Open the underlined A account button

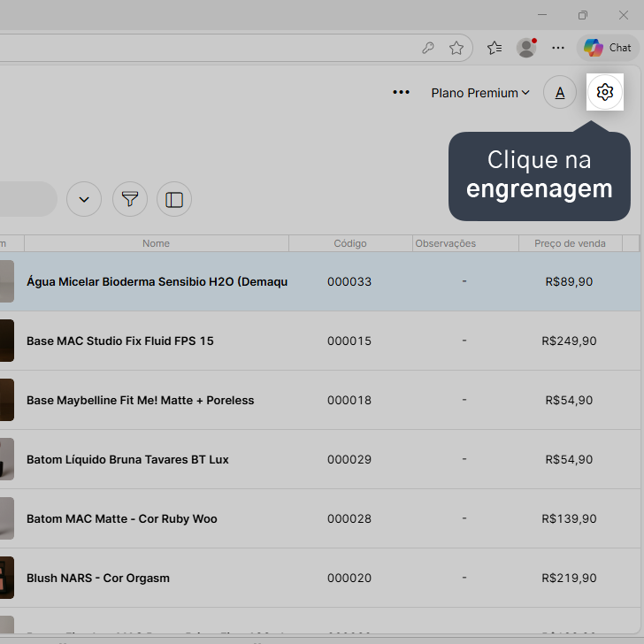click(x=560, y=92)
